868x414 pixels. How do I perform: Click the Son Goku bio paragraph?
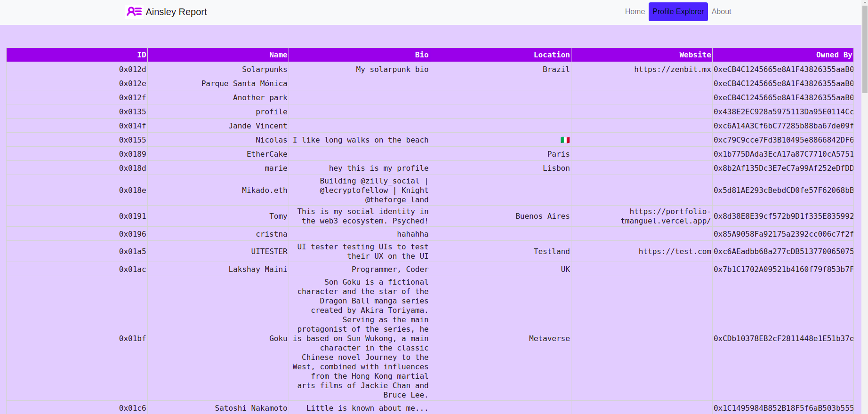[x=361, y=339]
